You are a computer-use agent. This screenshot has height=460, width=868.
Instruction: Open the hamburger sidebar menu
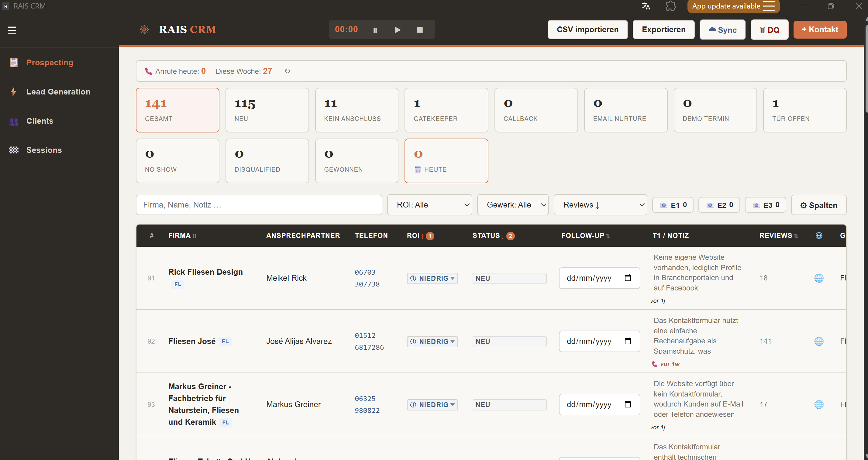point(12,30)
